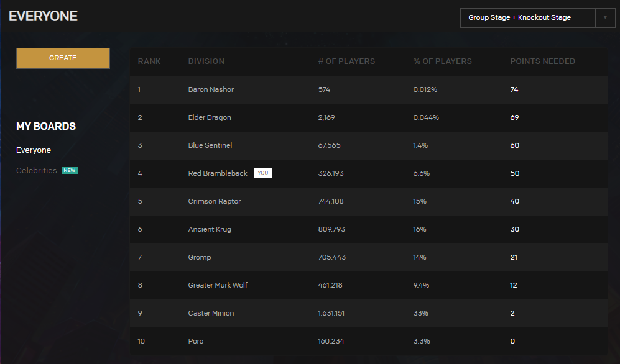Click player count 1,631,151
Screen dimensions: 620x364
(331, 313)
